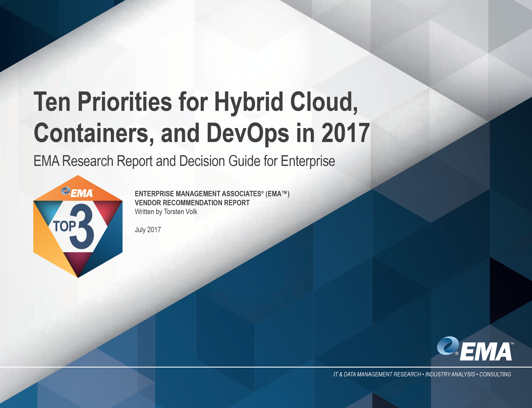Image resolution: width=532 pixels, height=408 pixels.
Task: Click the tagline 'IT & DATA MANAGEMENT RESEARCH • INDUSTRY ANALYSIS • CONSULTING'
Action: click(422, 374)
